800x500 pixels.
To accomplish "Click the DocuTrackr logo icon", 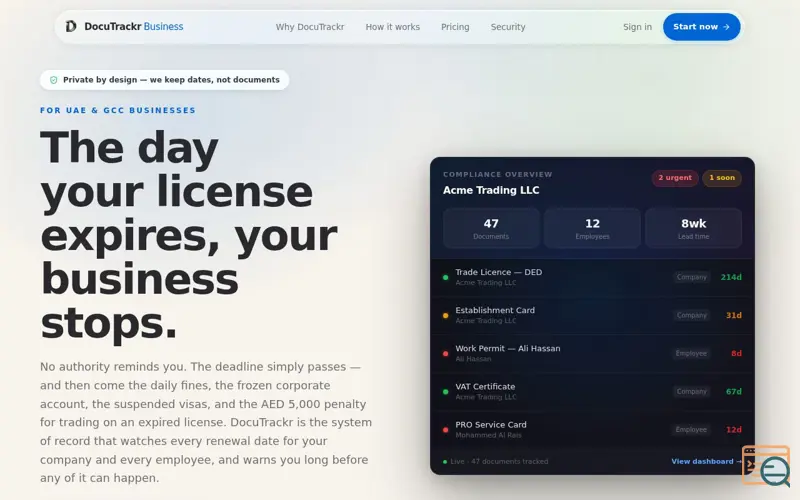I will click(71, 26).
